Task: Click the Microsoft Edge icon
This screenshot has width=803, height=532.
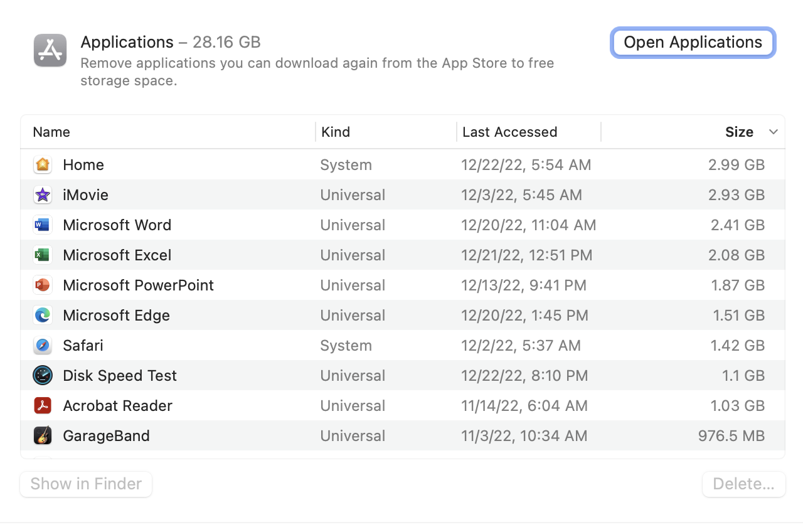Action: pos(43,316)
